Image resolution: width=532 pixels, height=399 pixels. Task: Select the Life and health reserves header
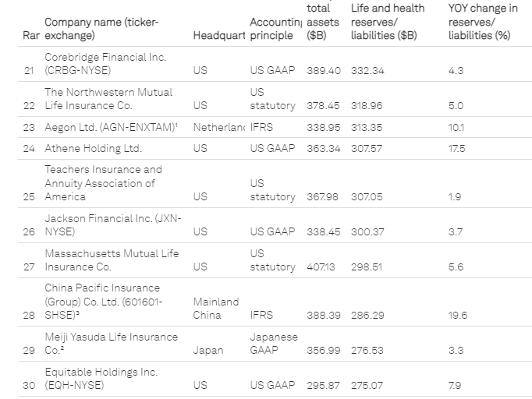(388, 22)
